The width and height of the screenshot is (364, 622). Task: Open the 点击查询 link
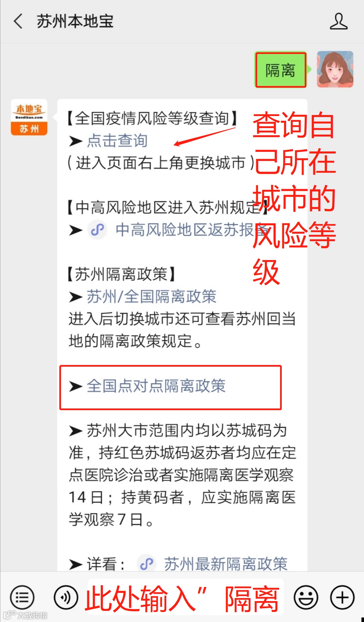coord(117,140)
